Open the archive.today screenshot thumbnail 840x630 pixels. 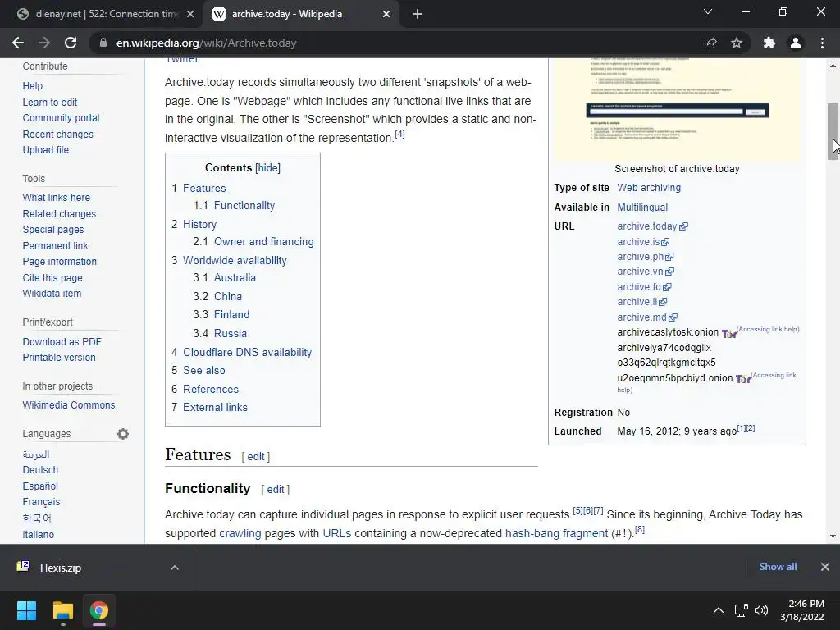click(677, 109)
